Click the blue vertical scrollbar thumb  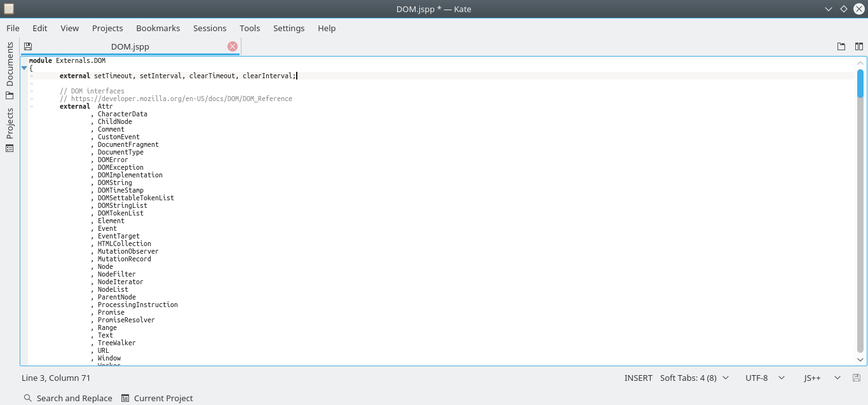[860, 83]
